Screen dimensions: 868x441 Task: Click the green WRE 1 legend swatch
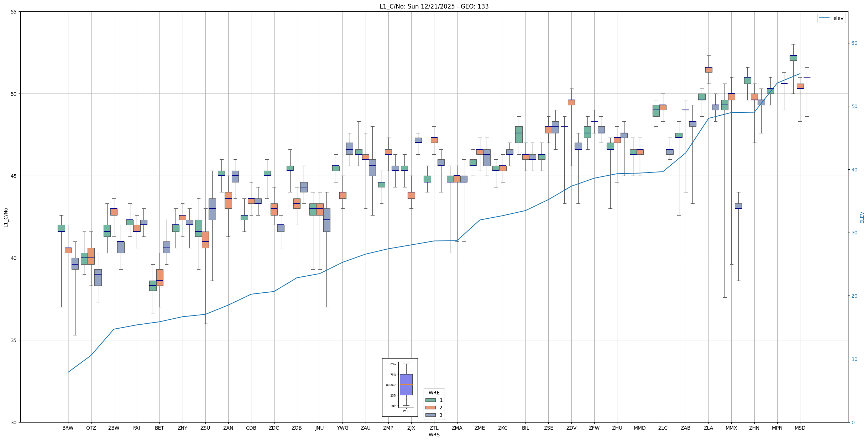coord(430,400)
